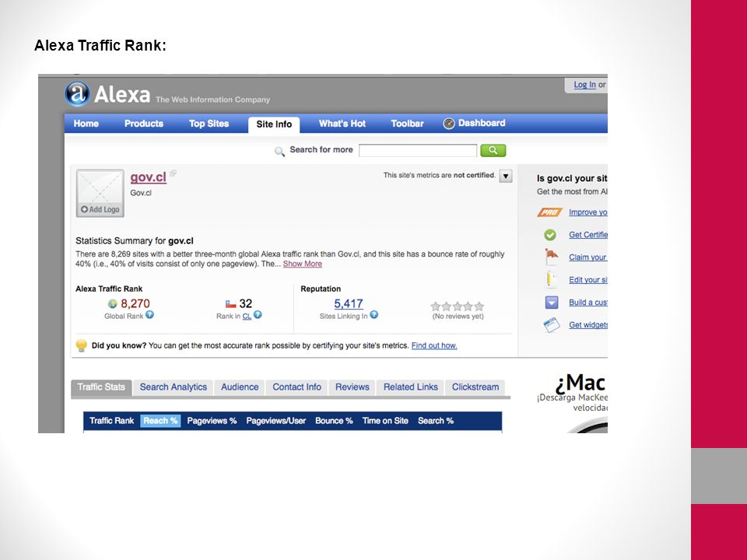Select the Site Info tab
Screen dimensions: 747x560
click(274, 124)
